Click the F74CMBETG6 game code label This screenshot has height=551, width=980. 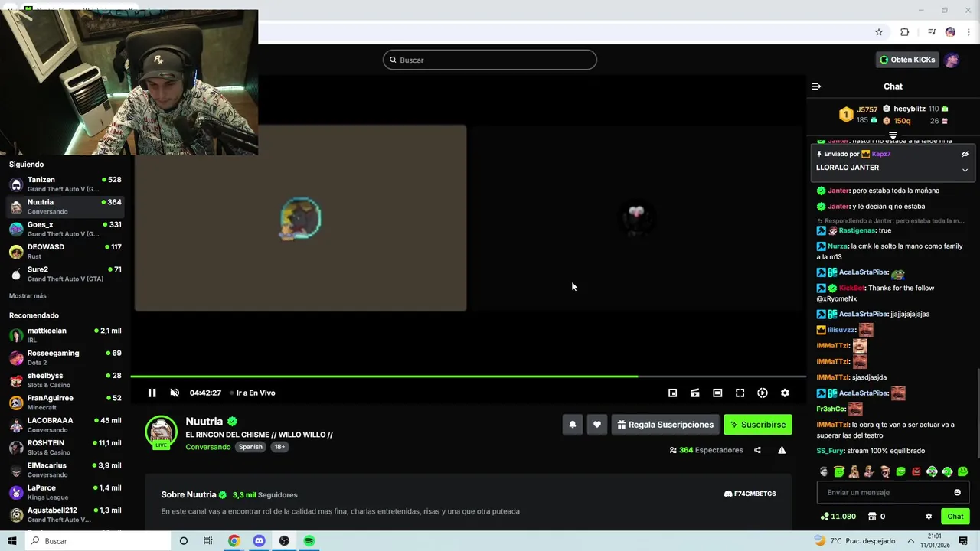750,494
